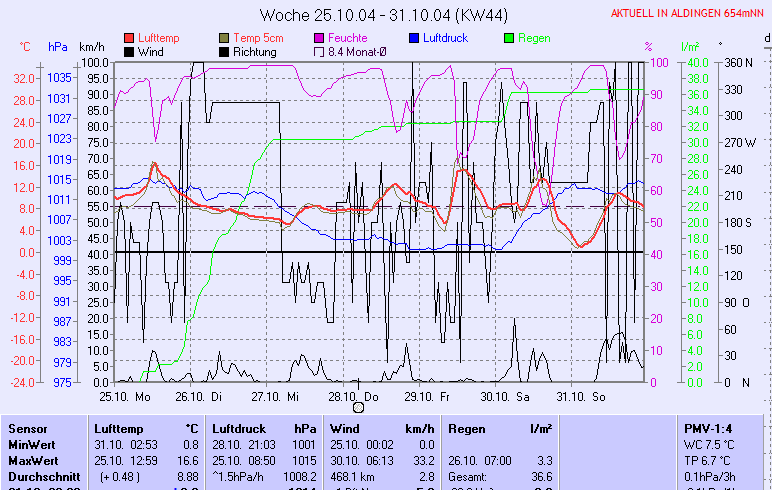Click the PMV-1:4 header in table

pos(706,427)
